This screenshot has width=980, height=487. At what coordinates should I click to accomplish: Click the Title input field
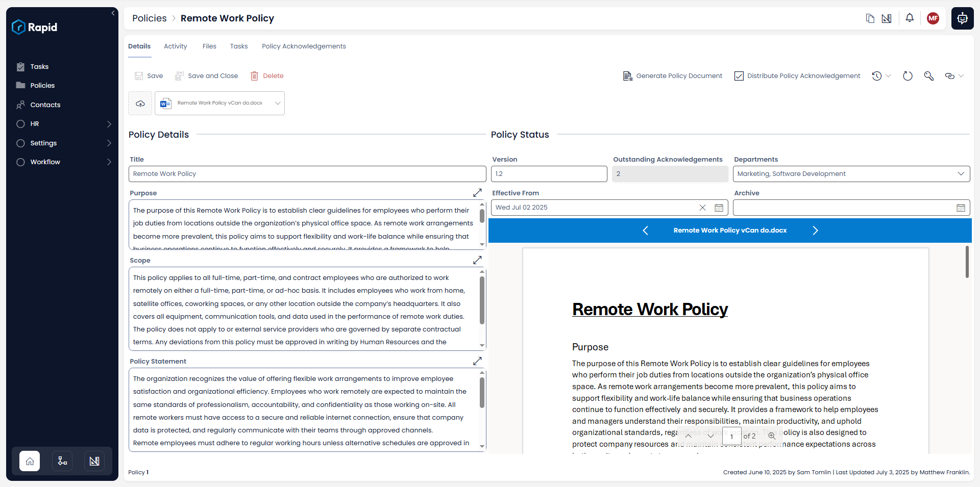click(307, 174)
